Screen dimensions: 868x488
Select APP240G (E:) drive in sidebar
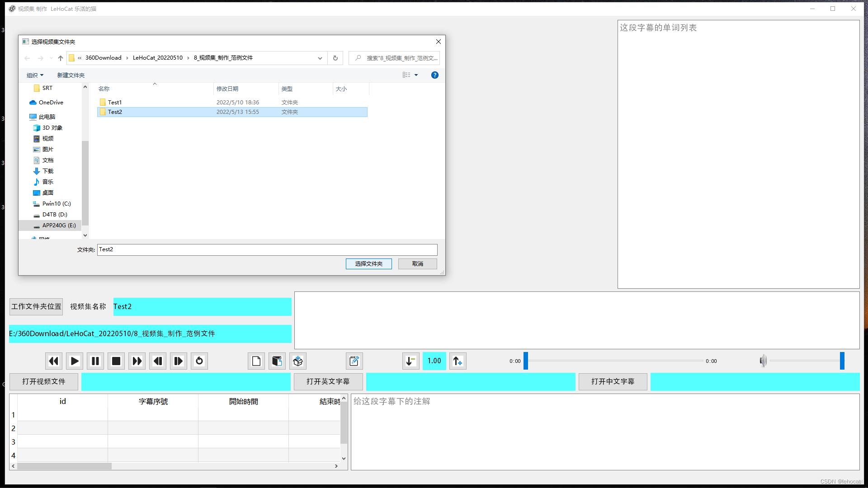[59, 225]
